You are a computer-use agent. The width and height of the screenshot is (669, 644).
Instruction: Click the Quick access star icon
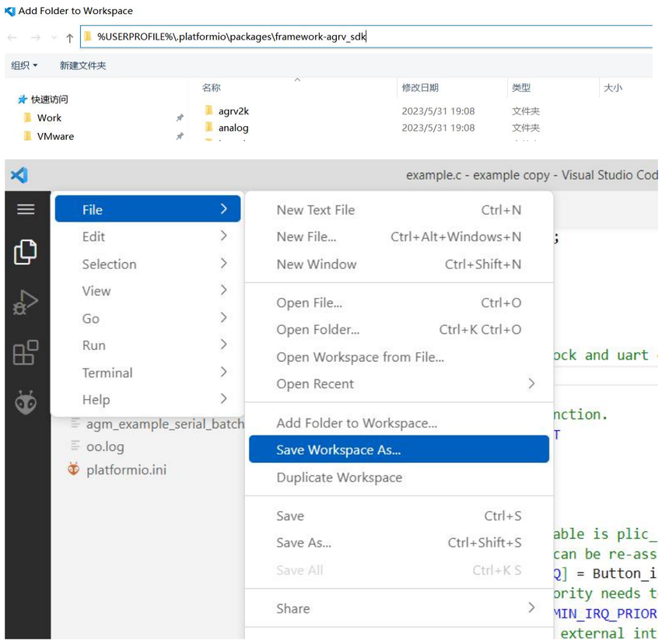(23, 100)
